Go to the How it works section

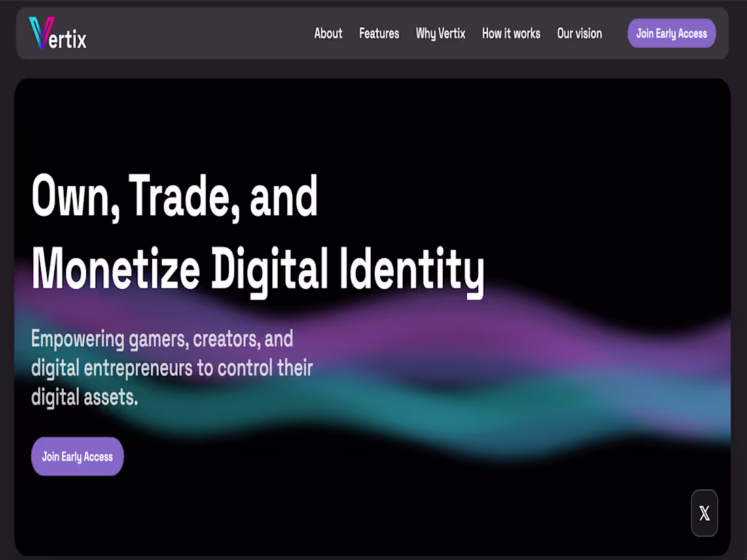[x=511, y=33]
